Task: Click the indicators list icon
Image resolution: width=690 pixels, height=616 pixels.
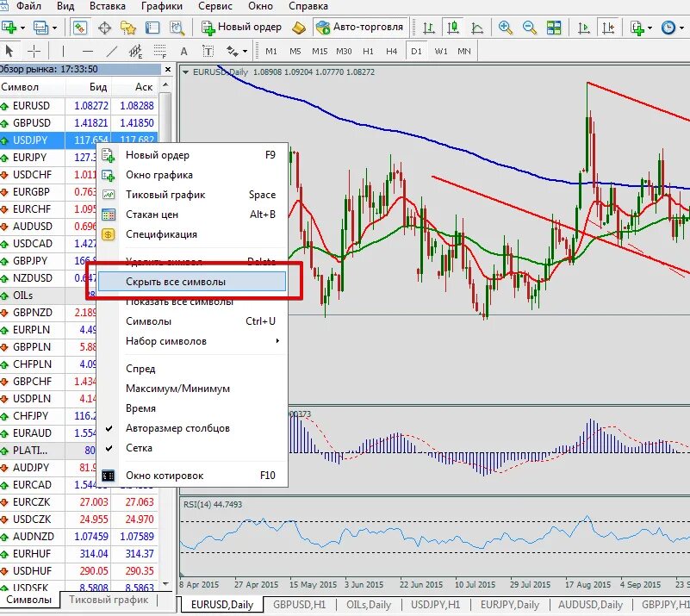Action: point(637,28)
